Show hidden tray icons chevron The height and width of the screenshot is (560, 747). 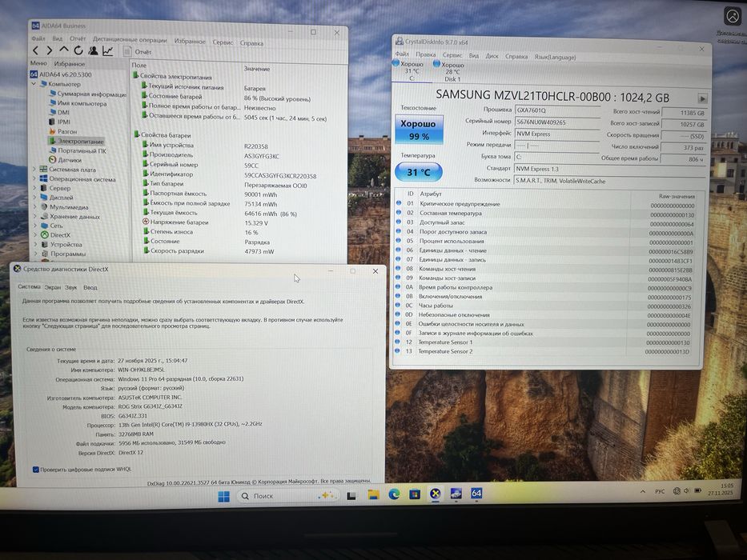[643, 491]
